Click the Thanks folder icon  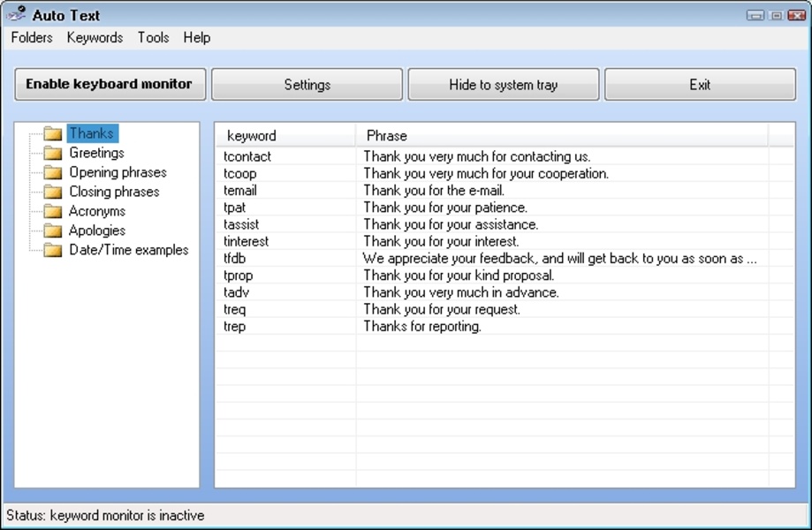[53, 134]
